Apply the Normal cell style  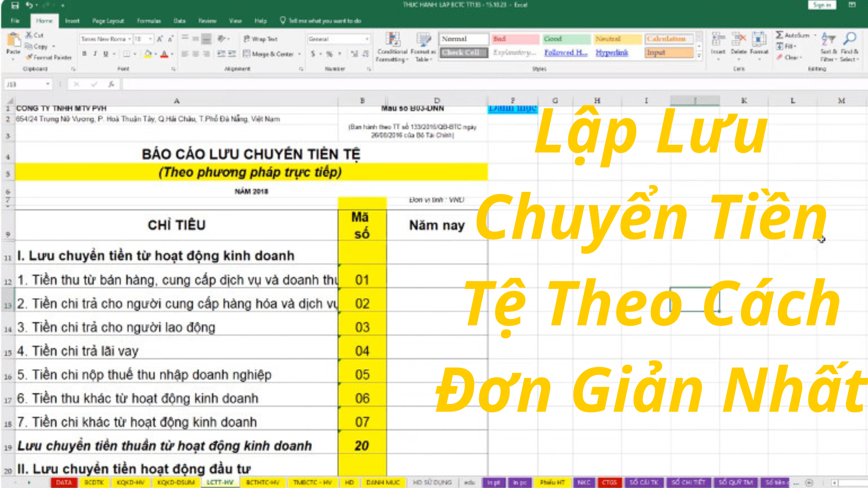(463, 39)
